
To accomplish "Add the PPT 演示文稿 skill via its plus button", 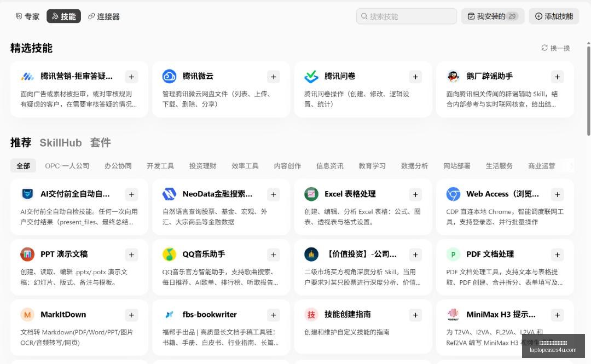I will click(x=131, y=255).
